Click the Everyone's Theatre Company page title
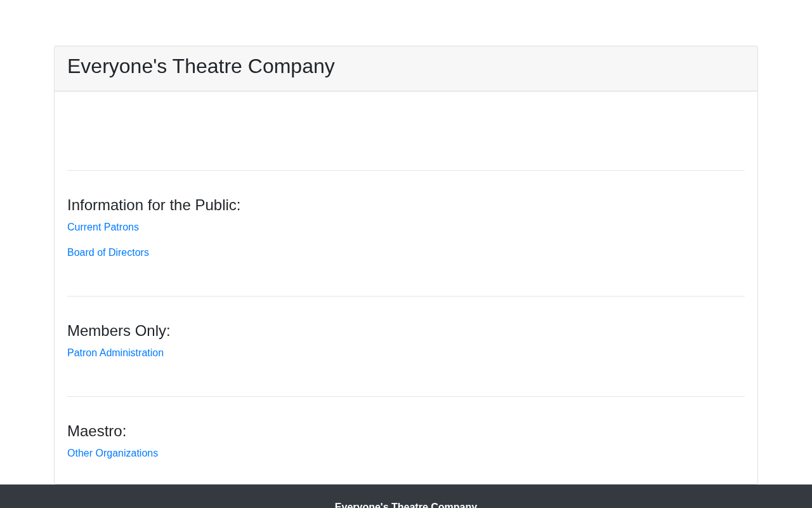 pyautogui.click(x=201, y=67)
